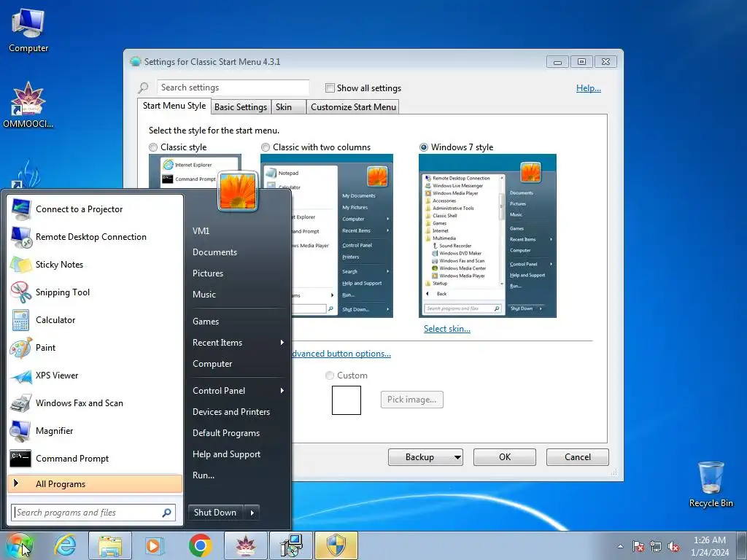Switch to Basic Settings tab
The image size is (747, 560).
241,106
